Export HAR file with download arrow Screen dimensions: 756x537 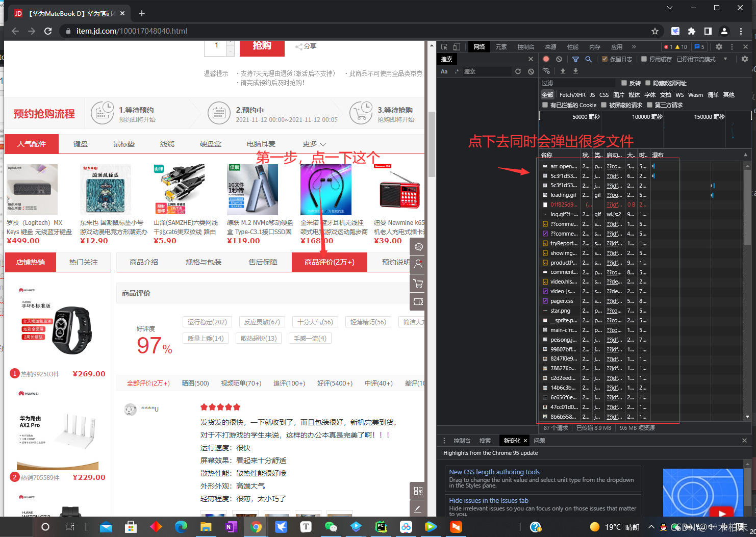575,71
